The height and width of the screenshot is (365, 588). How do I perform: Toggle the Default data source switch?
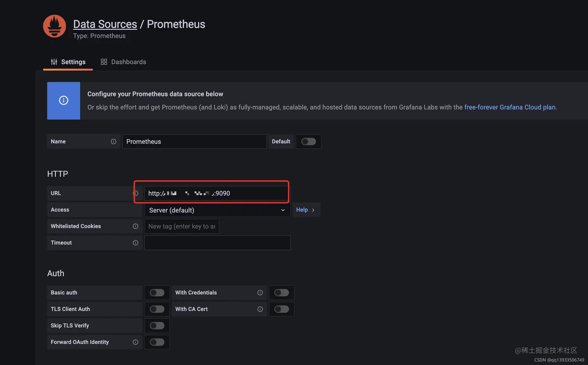tap(308, 141)
